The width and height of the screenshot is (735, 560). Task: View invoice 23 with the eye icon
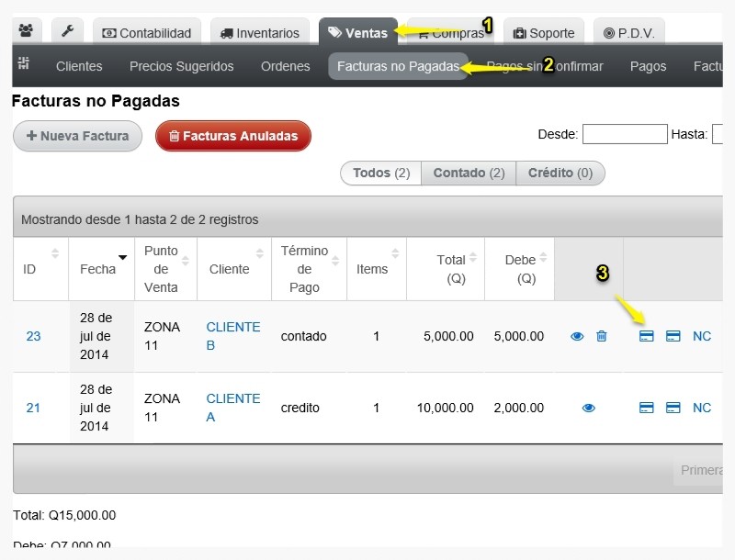pyautogui.click(x=577, y=336)
